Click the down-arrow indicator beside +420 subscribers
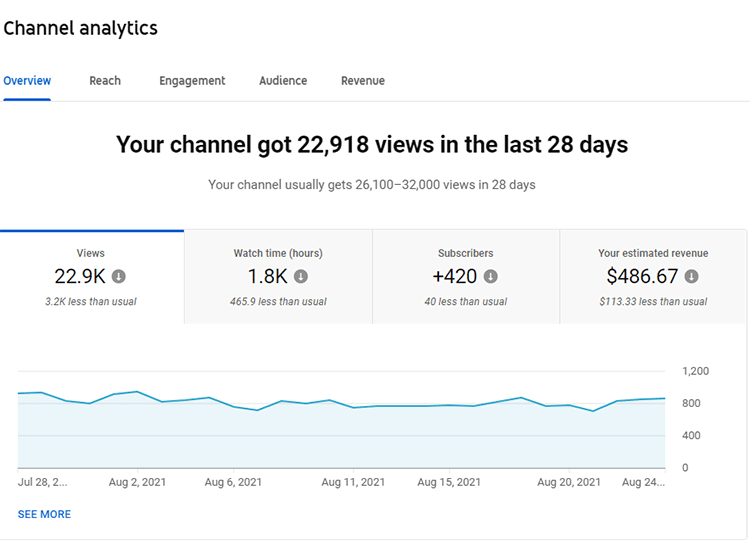 click(490, 277)
